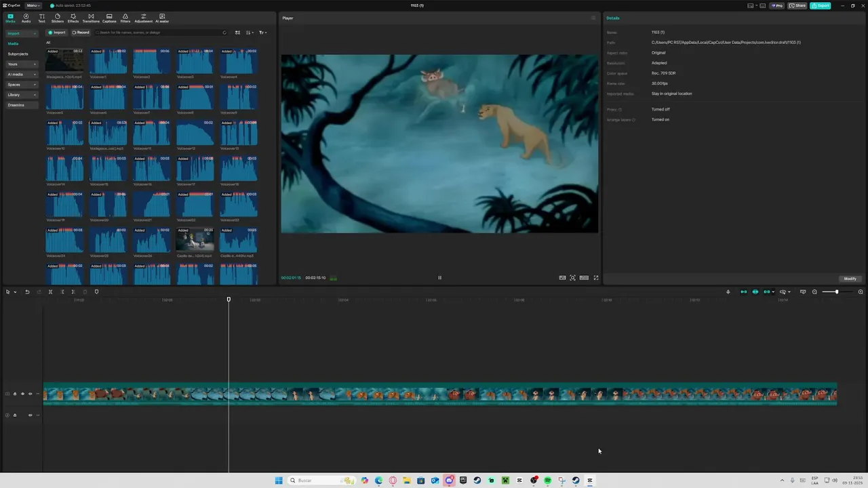The height and width of the screenshot is (488, 868).
Task: Add a marker on the timeline
Action: coord(96,292)
